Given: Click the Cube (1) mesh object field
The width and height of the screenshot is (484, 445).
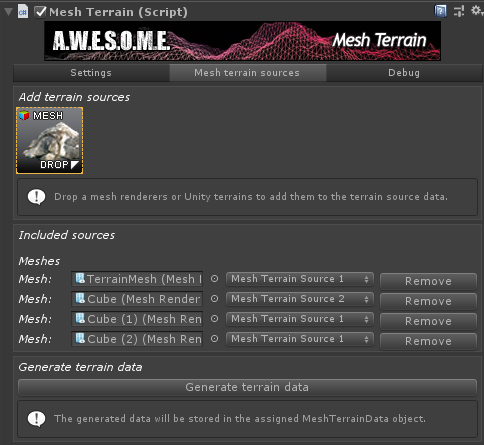Looking at the screenshot, I should pyautogui.click(x=137, y=319).
